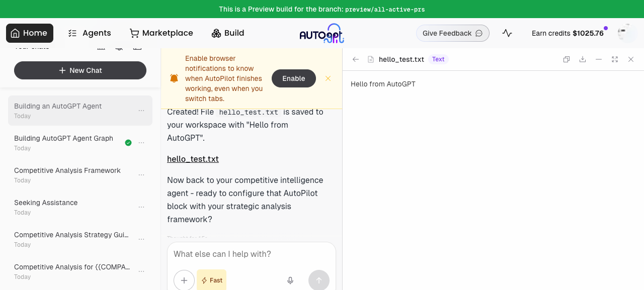Click Earn credits $1025.76

pos(568,33)
